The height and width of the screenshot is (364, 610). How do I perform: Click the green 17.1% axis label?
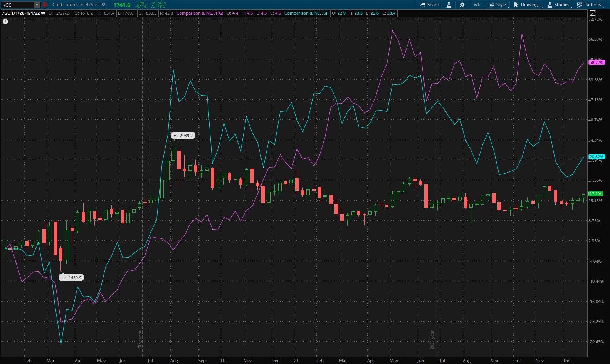595,194
